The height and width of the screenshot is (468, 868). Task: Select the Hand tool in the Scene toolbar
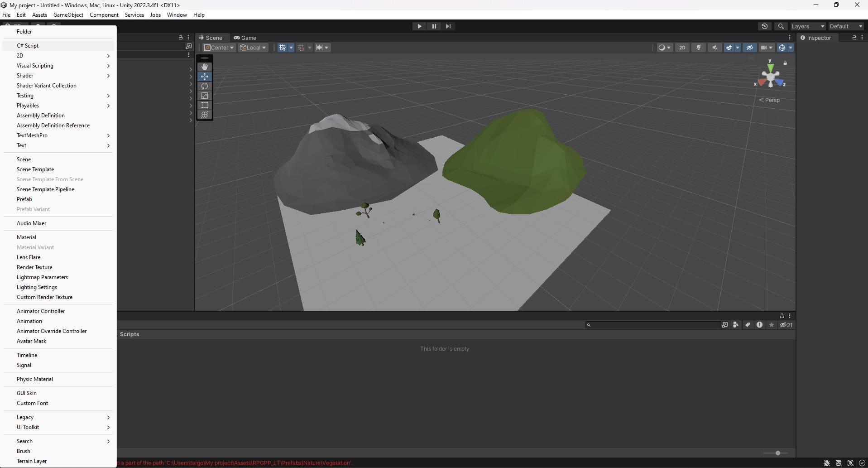point(205,67)
